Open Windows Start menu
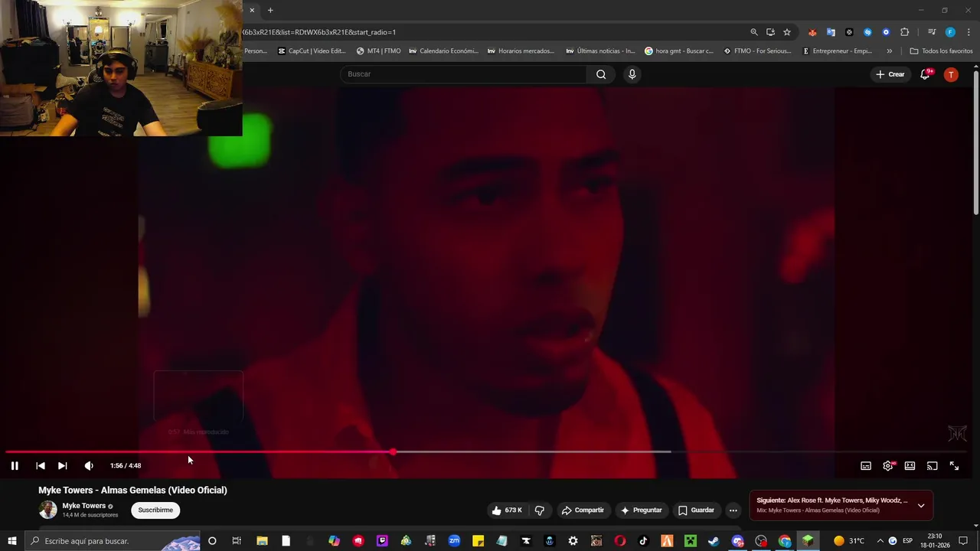The height and width of the screenshot is (551, 980). (12, 541)
